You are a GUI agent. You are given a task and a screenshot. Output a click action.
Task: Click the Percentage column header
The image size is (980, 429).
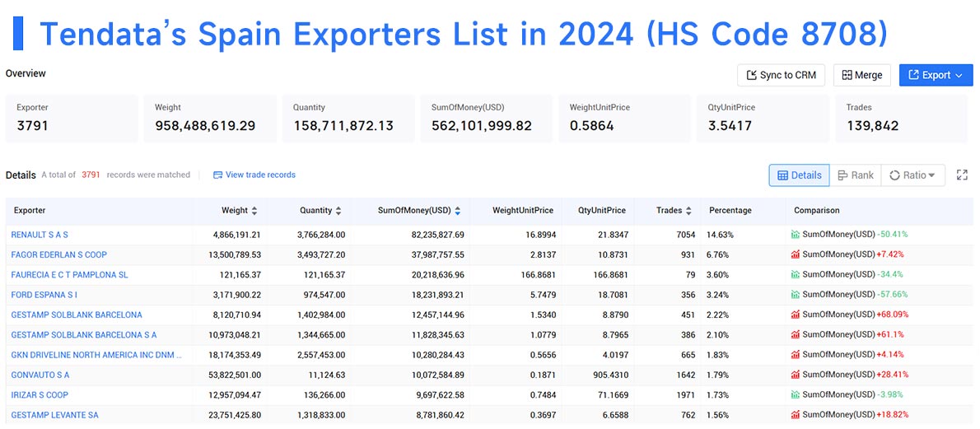[730, 211]
